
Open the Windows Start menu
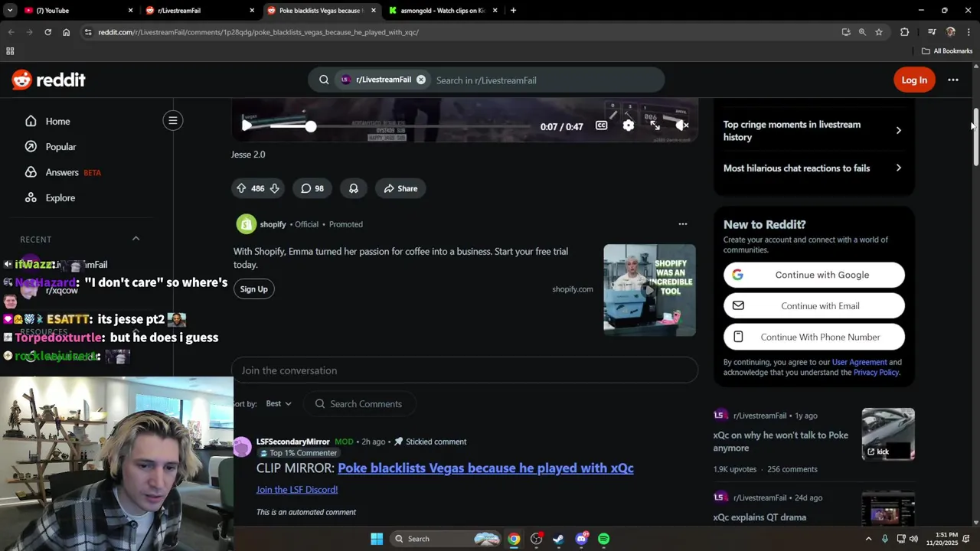377,539
